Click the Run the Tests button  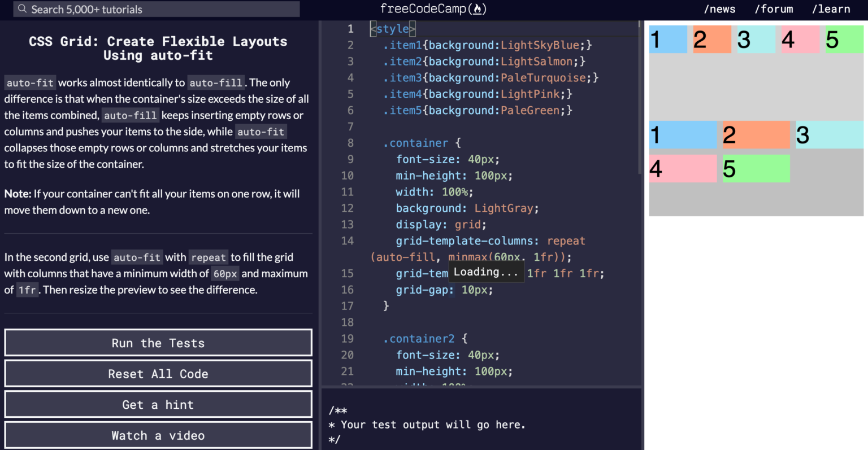click(x=158, y=343)
